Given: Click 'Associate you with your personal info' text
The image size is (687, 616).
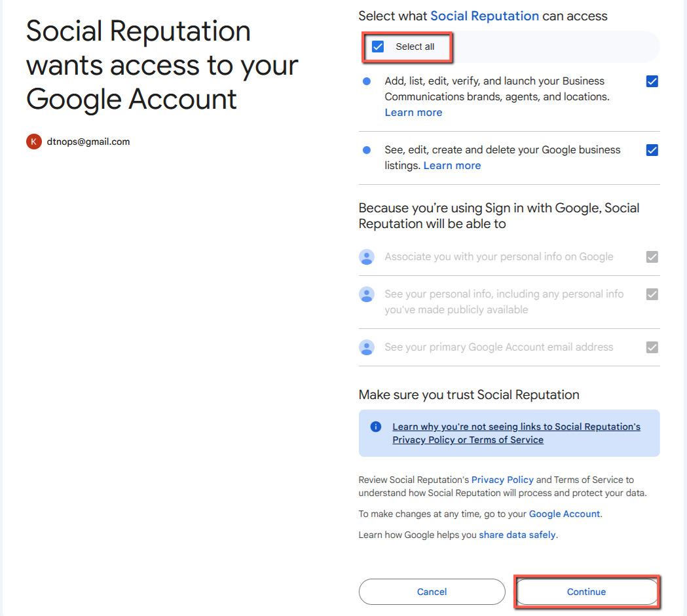Looking at the screenshot, I should click(x=498, y=257).
